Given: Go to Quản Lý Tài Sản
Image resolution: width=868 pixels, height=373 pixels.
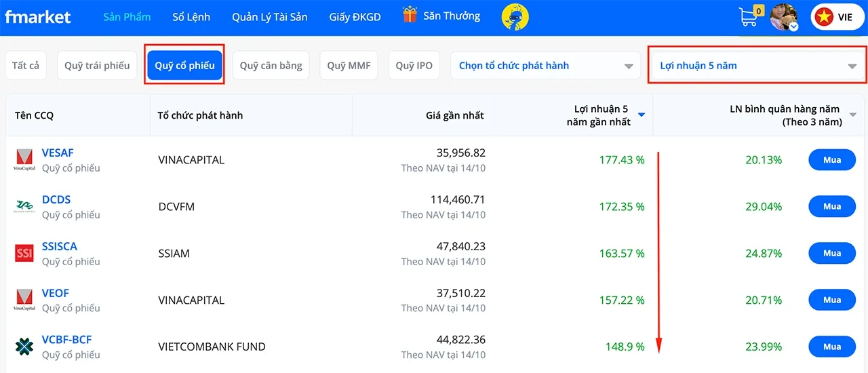Looking at the screenshot, I should 269,17.
